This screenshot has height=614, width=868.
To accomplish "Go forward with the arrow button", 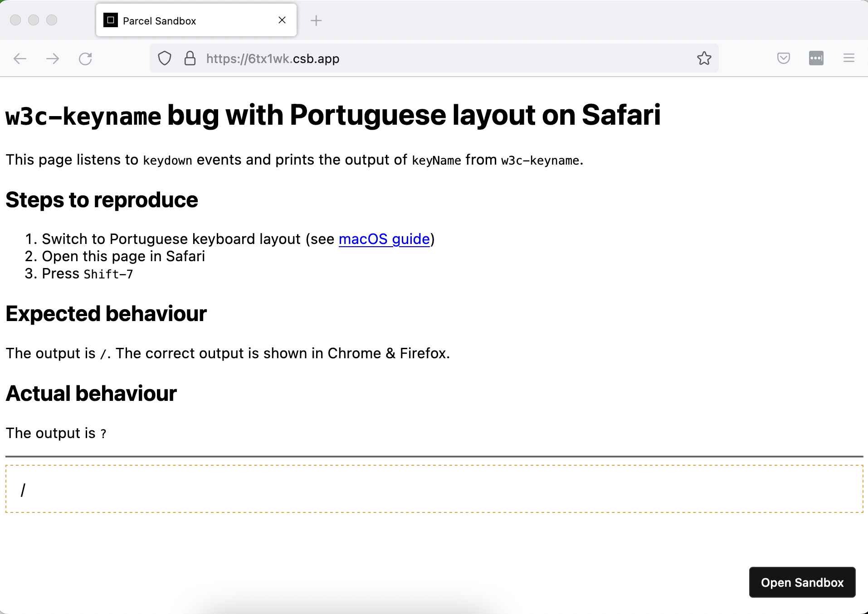I will (x=53, y=58).
